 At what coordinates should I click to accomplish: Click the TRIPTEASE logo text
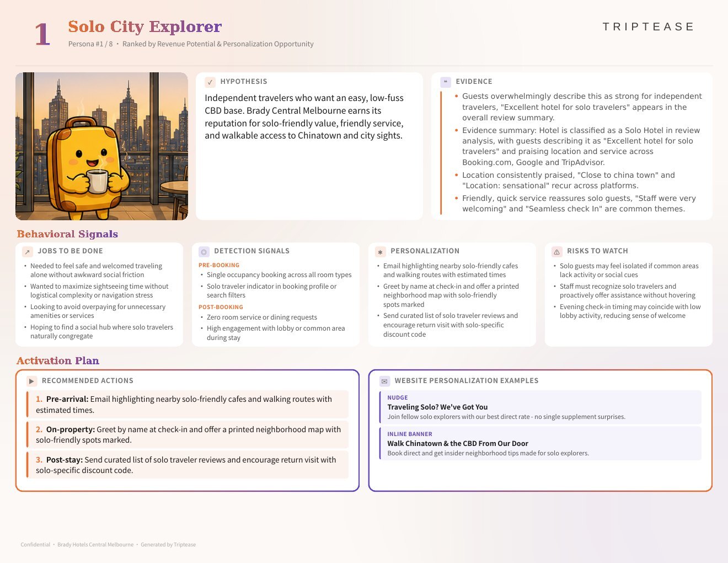(x=649, y=26)
